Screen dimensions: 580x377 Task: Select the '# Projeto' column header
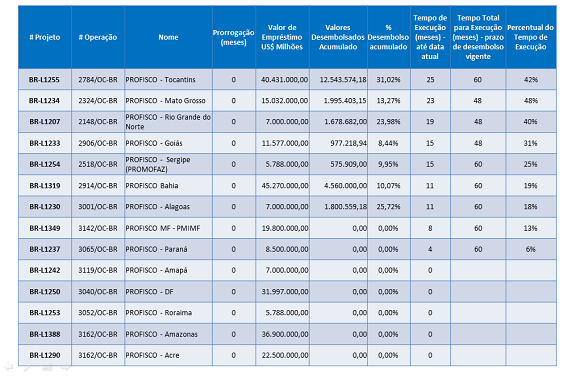[x=45, y=37]
